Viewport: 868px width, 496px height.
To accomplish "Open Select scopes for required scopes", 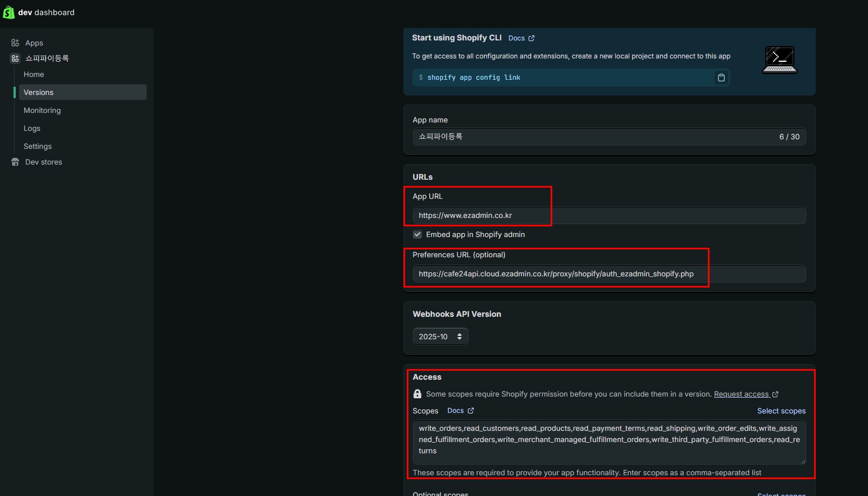I will point(781,411).
